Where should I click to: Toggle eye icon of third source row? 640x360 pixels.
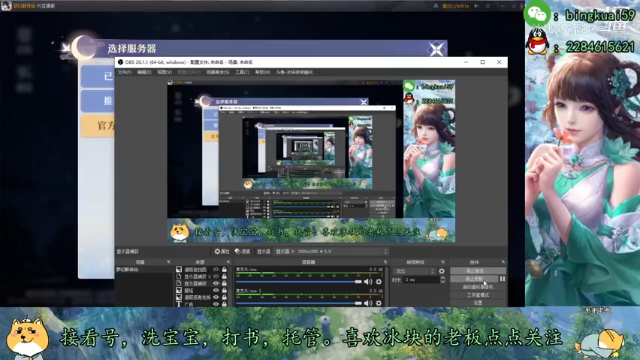point(216,283)
